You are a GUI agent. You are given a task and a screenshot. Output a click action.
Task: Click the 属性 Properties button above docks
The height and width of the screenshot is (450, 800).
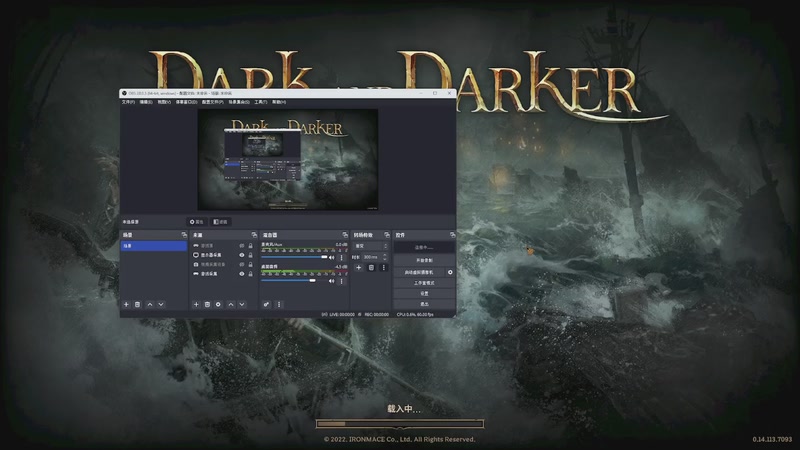click(x=196, y=222)
